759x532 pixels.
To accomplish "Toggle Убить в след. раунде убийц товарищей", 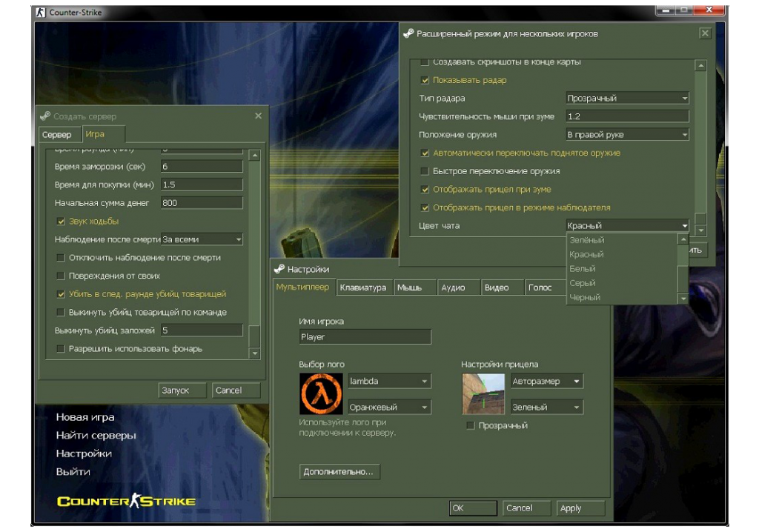I will pyautogui.click(x=61, y=294).
